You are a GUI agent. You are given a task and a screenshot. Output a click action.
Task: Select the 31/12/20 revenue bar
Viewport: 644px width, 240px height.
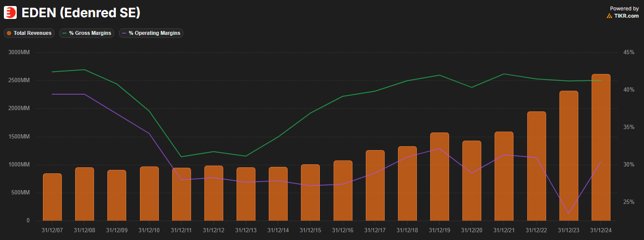472,181
